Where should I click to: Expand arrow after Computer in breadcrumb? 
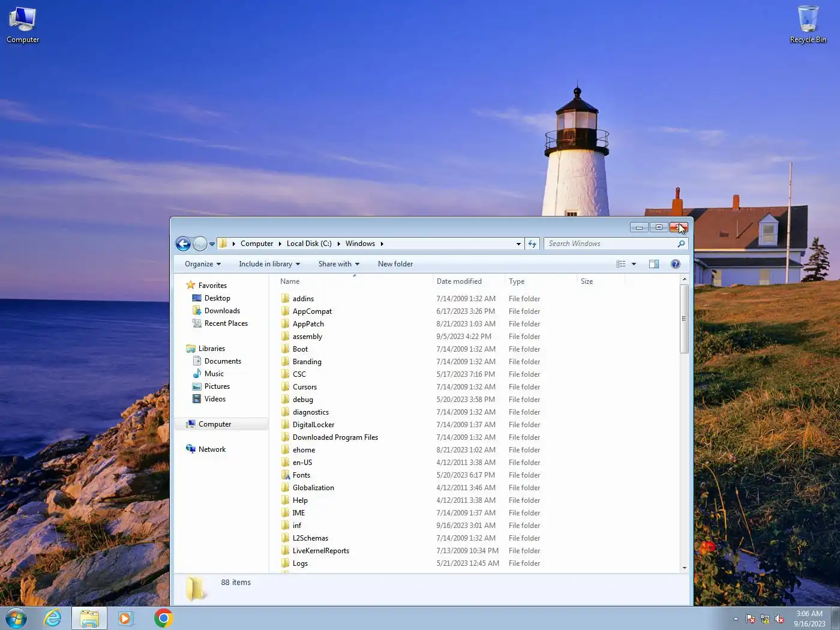280,244
